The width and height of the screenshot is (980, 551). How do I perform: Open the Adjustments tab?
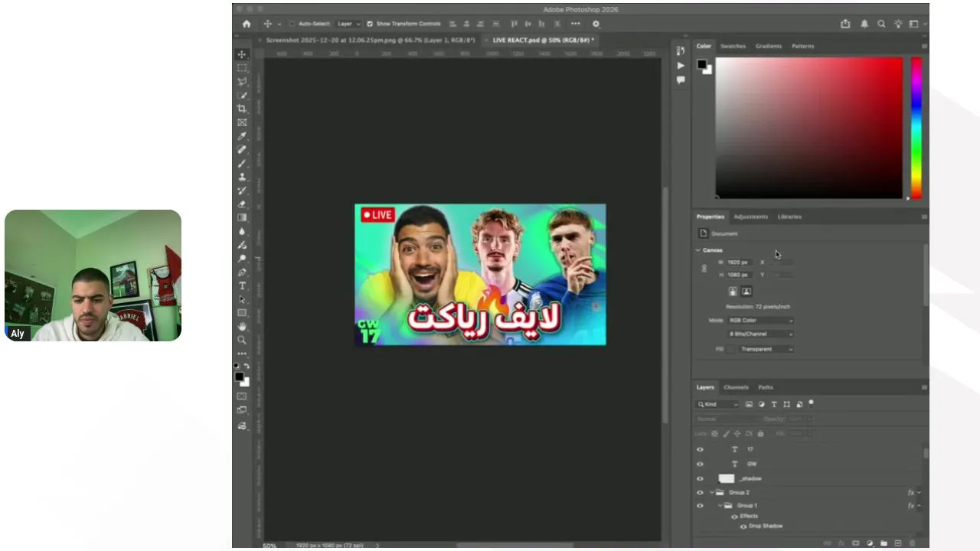point(750,217)
